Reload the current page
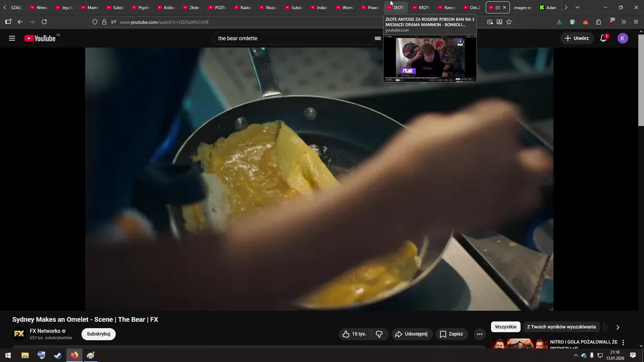This screenshot has height=362, width=644. pos(44,22)
